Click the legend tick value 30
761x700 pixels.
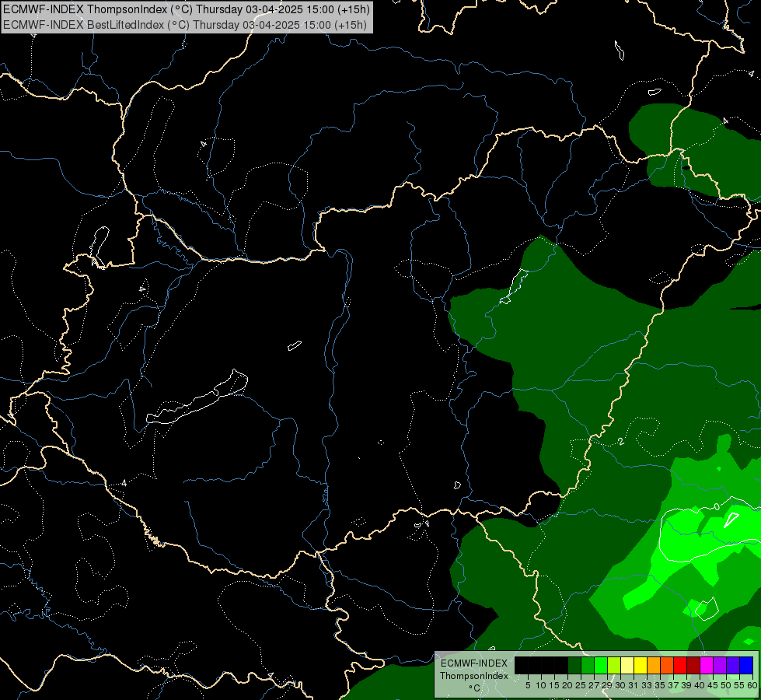pos(621,685)
